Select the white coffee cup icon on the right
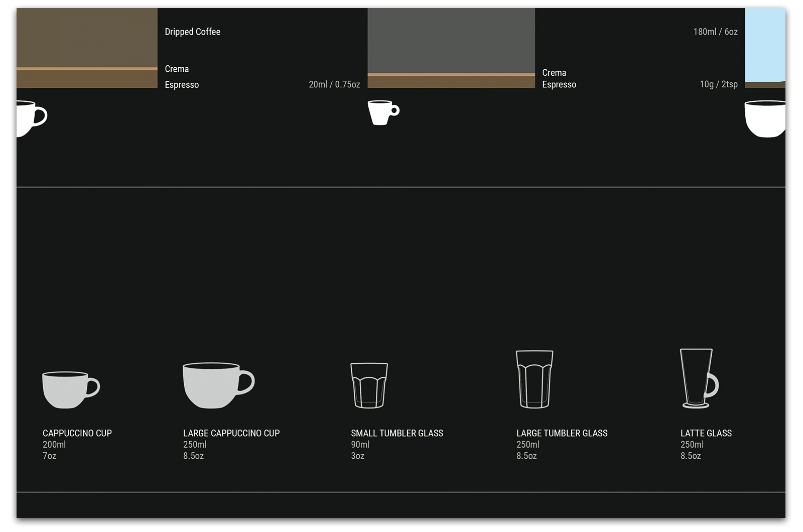Image resolution: width=803 pixels, height=532 pixels. [x=765, y=118]
